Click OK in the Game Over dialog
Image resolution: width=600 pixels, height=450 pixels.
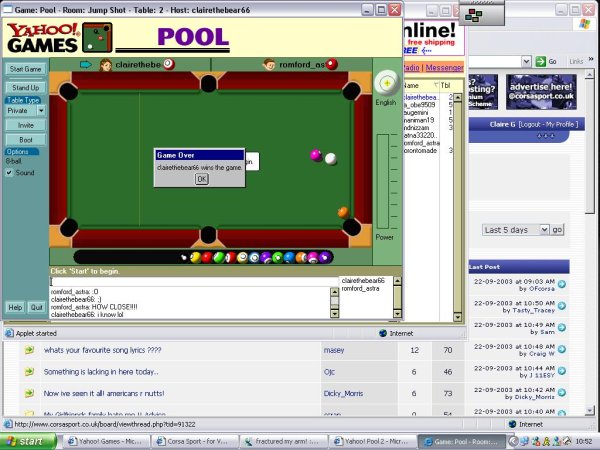click(202, 179)
